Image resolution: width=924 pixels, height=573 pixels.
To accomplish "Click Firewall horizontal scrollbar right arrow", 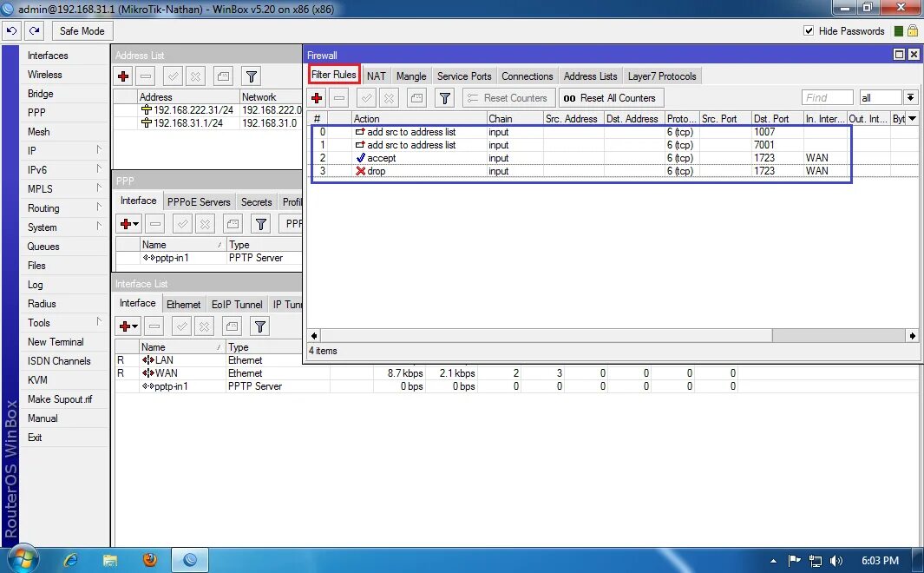I will click(912, 335).
